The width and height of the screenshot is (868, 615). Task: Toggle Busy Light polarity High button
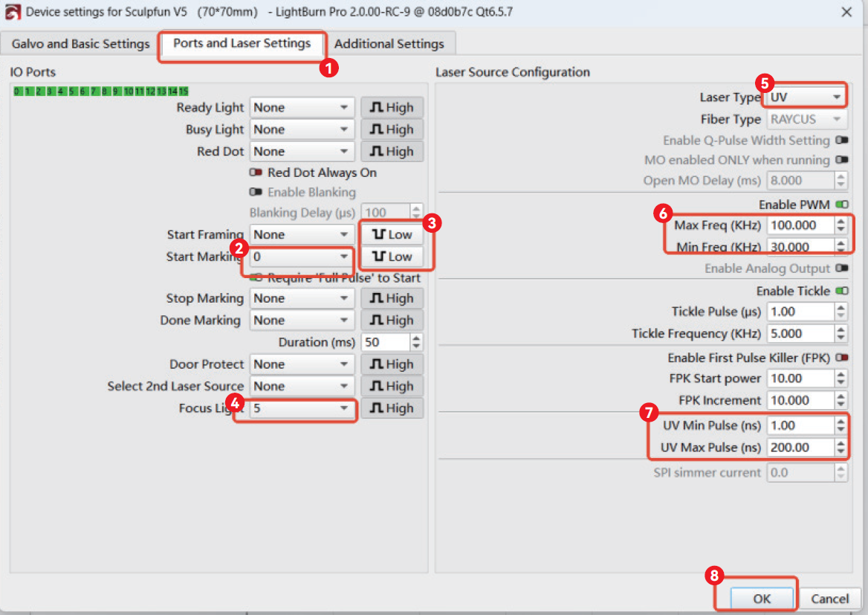(392, 129)
